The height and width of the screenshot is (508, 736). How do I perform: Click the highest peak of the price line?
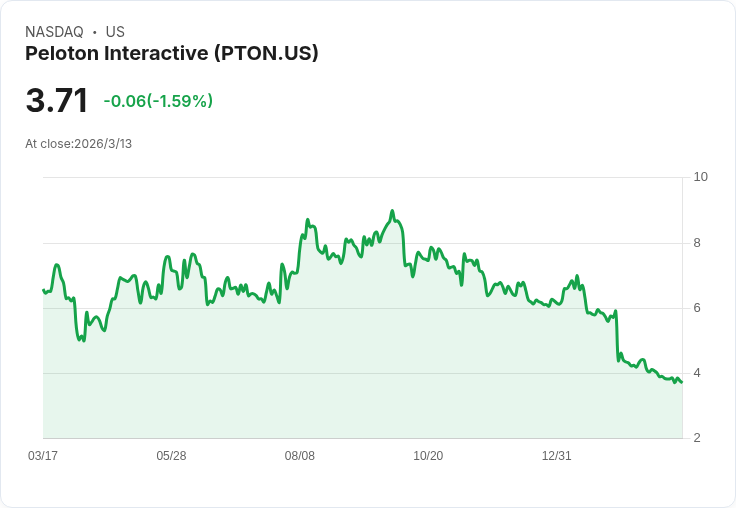click(x=392, y=211)
